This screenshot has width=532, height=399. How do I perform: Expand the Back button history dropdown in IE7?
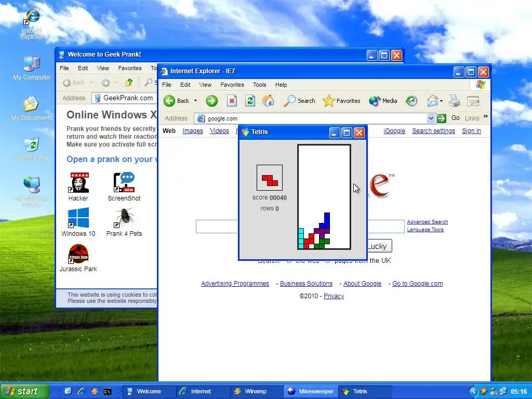pyautogui.click(x=195, y=101)
